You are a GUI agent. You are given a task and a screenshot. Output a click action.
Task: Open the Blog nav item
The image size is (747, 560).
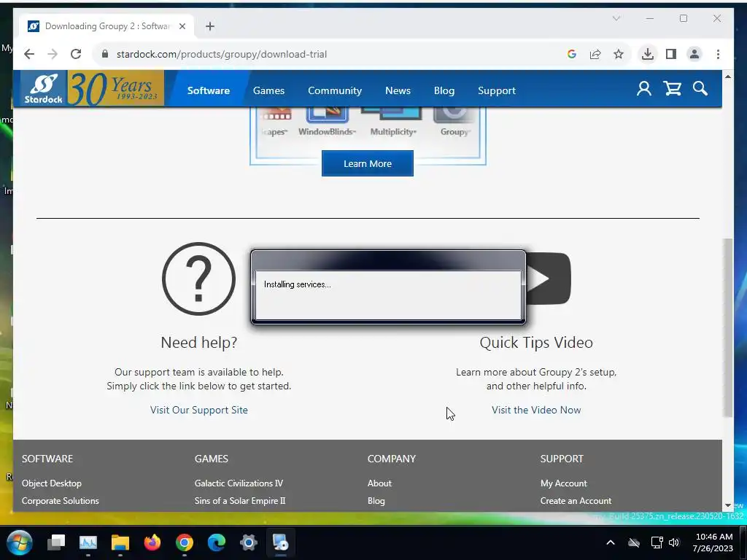click(x=444, y=90)
